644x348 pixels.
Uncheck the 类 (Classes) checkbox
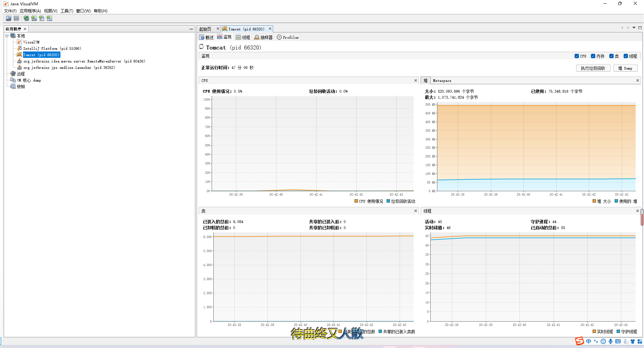(x=611, y=56)
